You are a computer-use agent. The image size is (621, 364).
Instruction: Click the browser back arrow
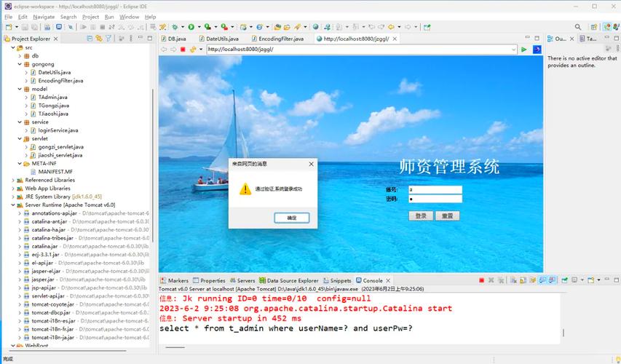tap(164, 50)
